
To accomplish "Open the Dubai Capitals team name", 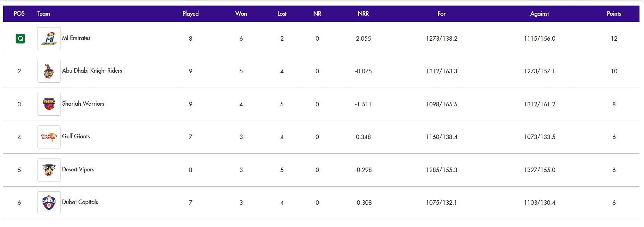I will click(80, 202).
